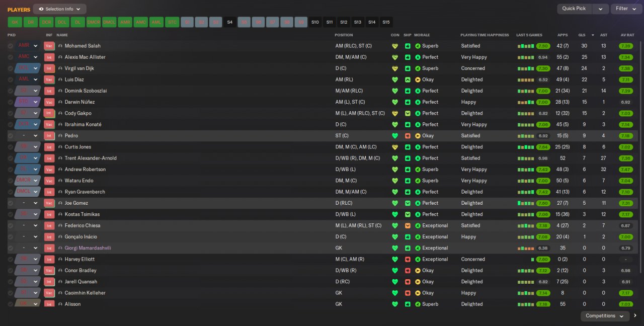Sort by Playing Time Happiness header
This screenshot has width=644, height=326.
tap(484, 35)
